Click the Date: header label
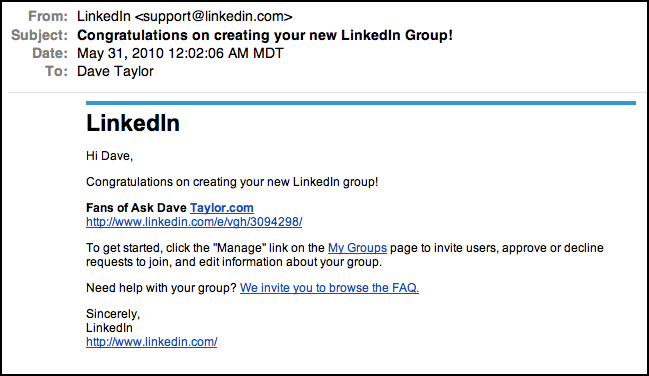The width and height of the screenshot is (649, 376). [x=50, y=53]
